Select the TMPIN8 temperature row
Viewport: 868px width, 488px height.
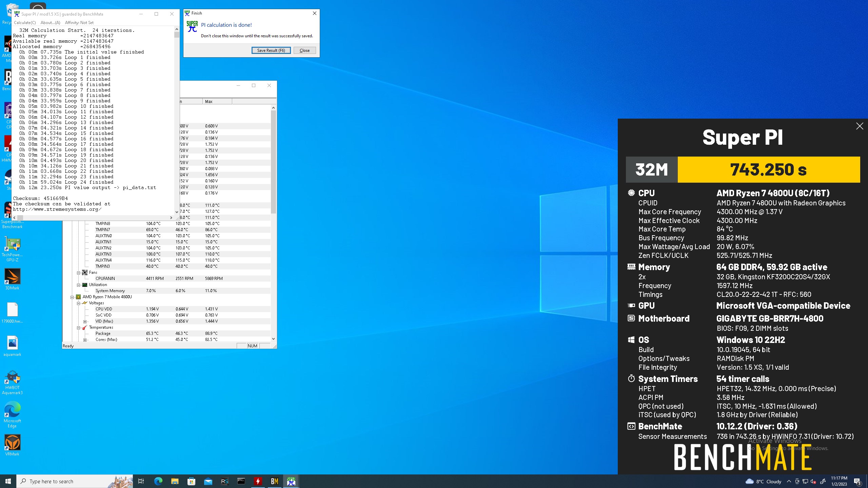pyautogui.click(x=166, y=224)
